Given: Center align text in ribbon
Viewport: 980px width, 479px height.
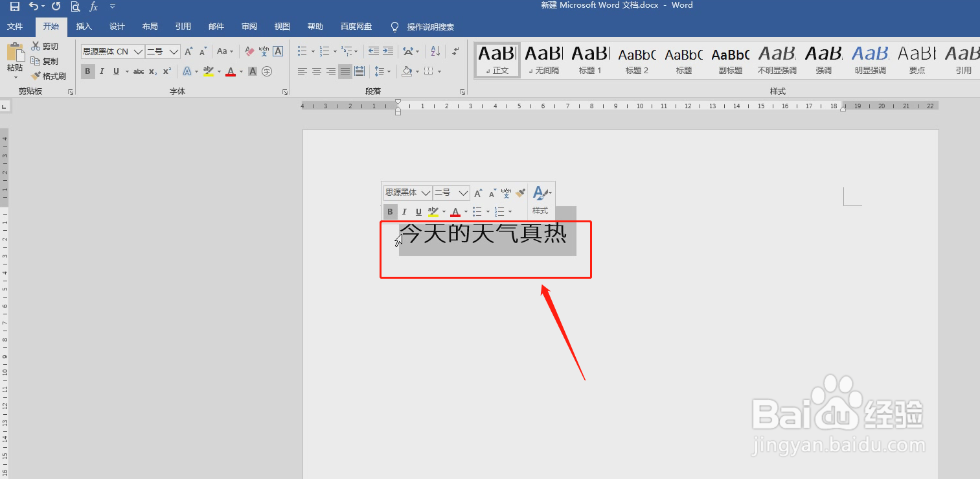Looking at the screenshot, I should (x=317, y=71).
